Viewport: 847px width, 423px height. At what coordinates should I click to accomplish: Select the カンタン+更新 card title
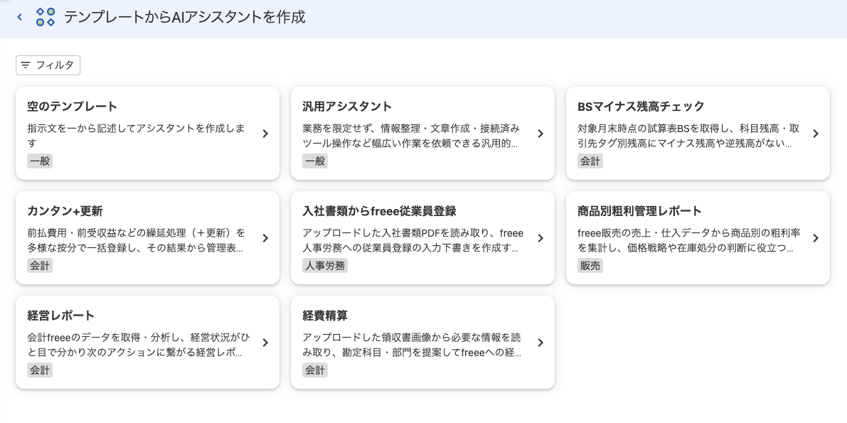[65, 211]
